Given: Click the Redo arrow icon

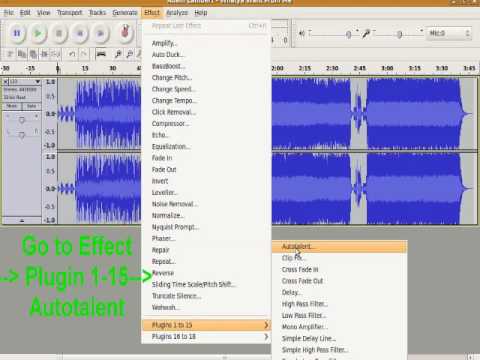Looking at the screenshot, I should click(x=84, y=54).
